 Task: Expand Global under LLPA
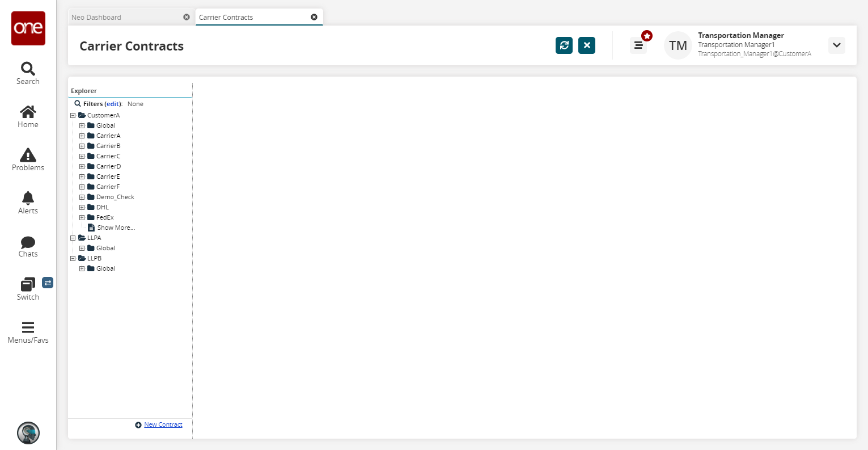pos(82,248)
